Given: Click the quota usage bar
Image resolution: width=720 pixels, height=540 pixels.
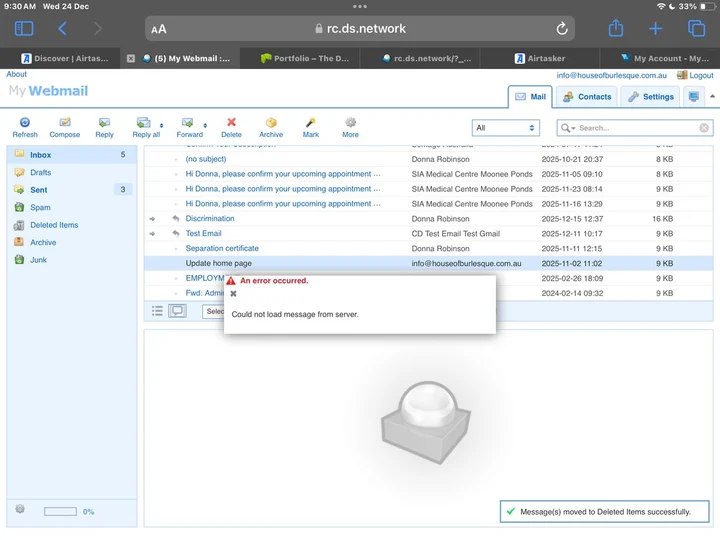Looking at the screenshot, I should click(60, 512).
